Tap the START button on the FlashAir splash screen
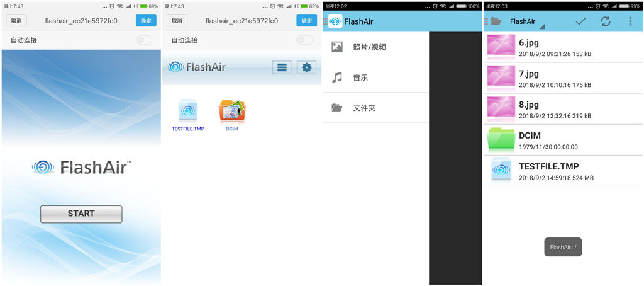644x286 pixels. tap(81, 214)
